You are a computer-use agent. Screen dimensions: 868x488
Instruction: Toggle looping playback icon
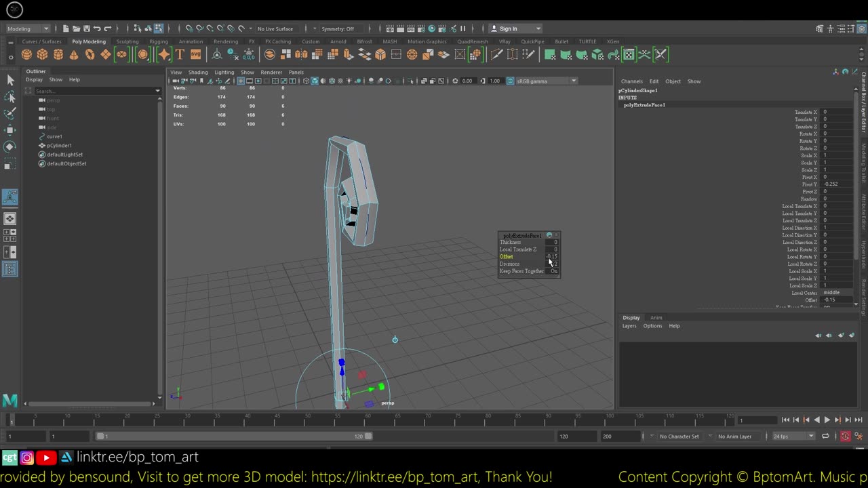[x=825, y=436]
